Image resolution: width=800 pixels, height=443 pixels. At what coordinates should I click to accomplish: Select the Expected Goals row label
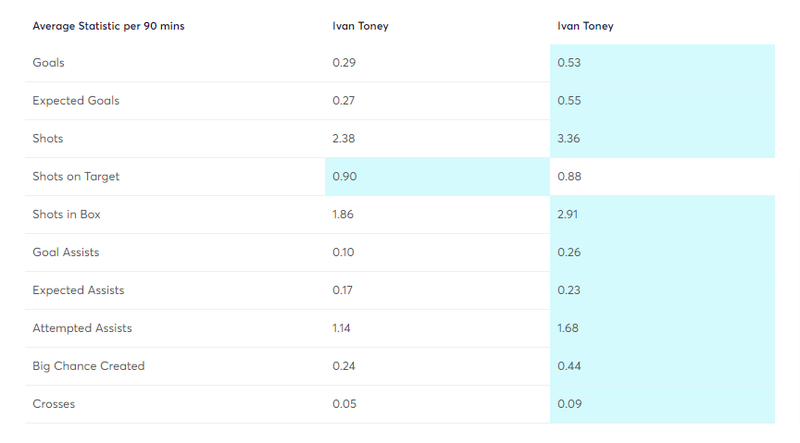tap(76, 101)
